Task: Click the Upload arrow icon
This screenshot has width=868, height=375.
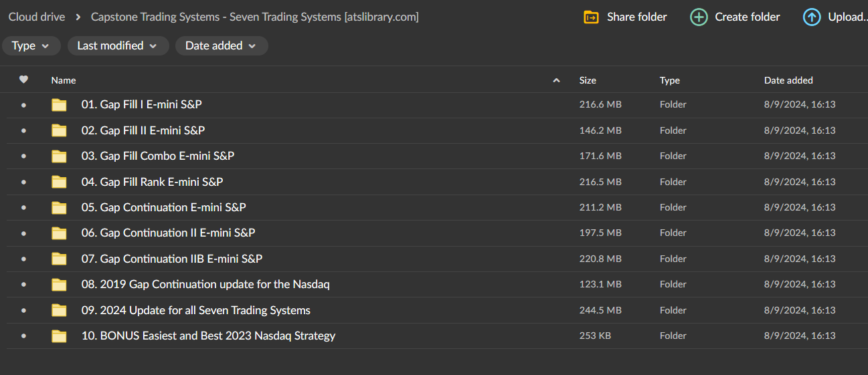Action: (811, 17)
